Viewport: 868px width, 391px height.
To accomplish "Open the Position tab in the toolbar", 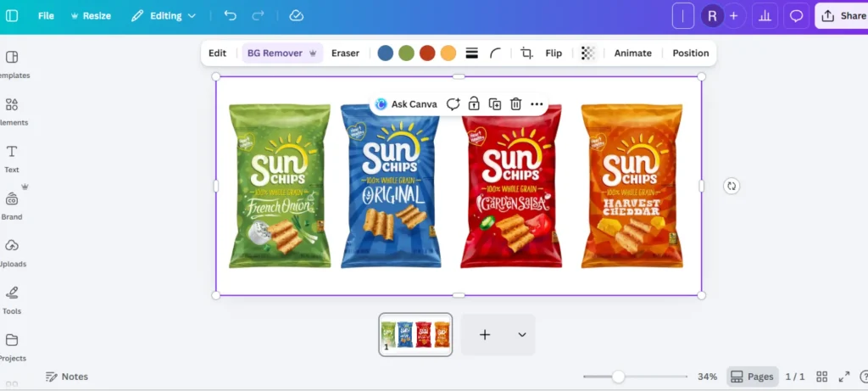I will coord(690,53).
